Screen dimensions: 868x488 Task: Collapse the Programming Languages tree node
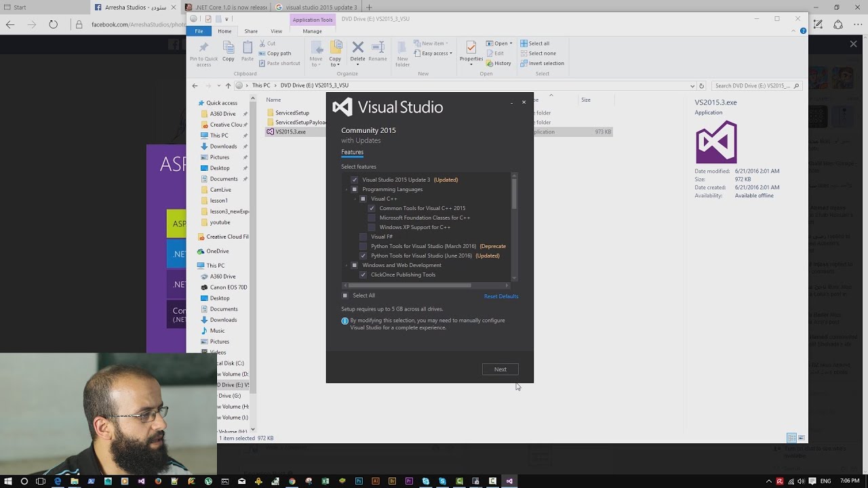pos(347,190)
